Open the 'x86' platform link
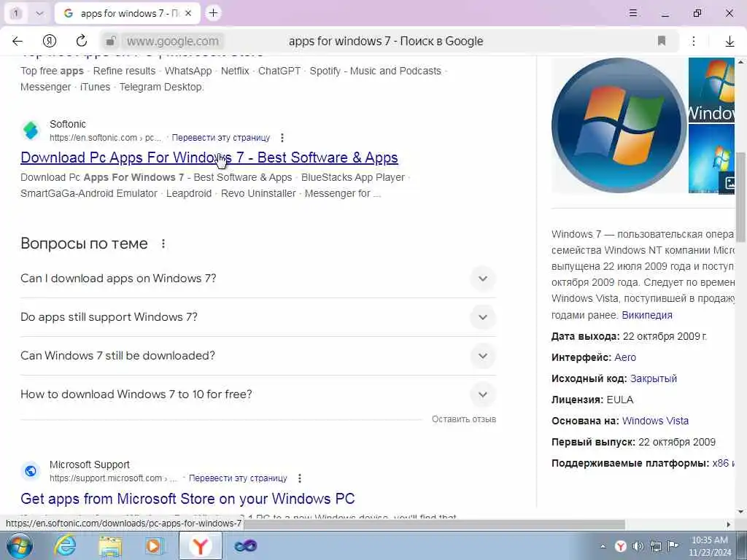 [x=720, y=463]
